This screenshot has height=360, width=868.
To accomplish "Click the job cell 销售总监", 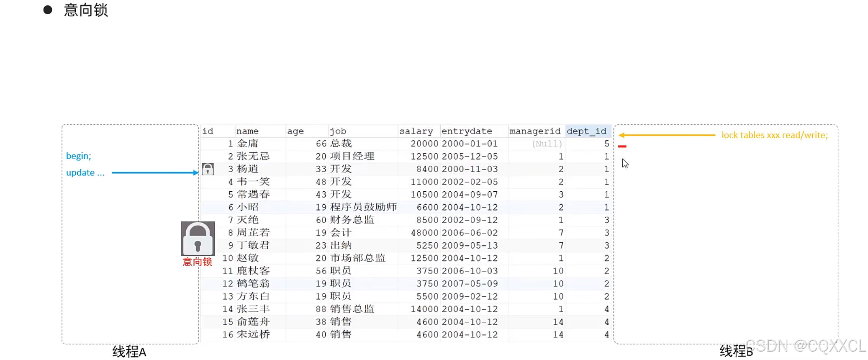I will point(352,309).
